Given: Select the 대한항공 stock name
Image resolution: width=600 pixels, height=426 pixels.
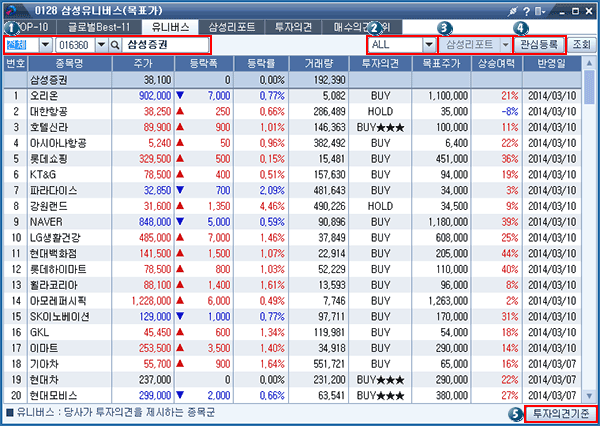Looking at the screenshot, I should pos(49,111).
